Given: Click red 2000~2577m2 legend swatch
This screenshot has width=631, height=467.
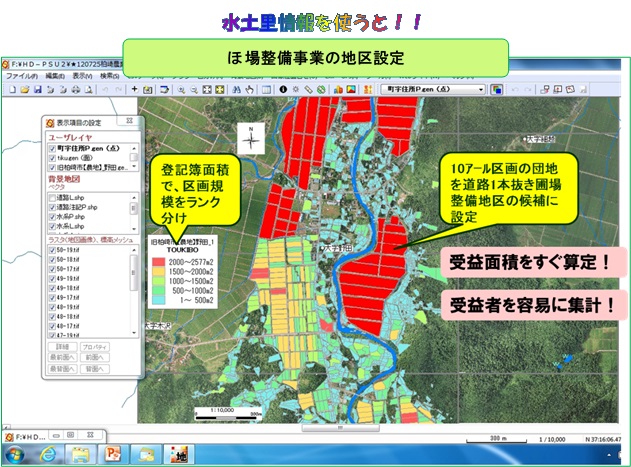Looking at the screenshot, I should click(x=159, y=262).
